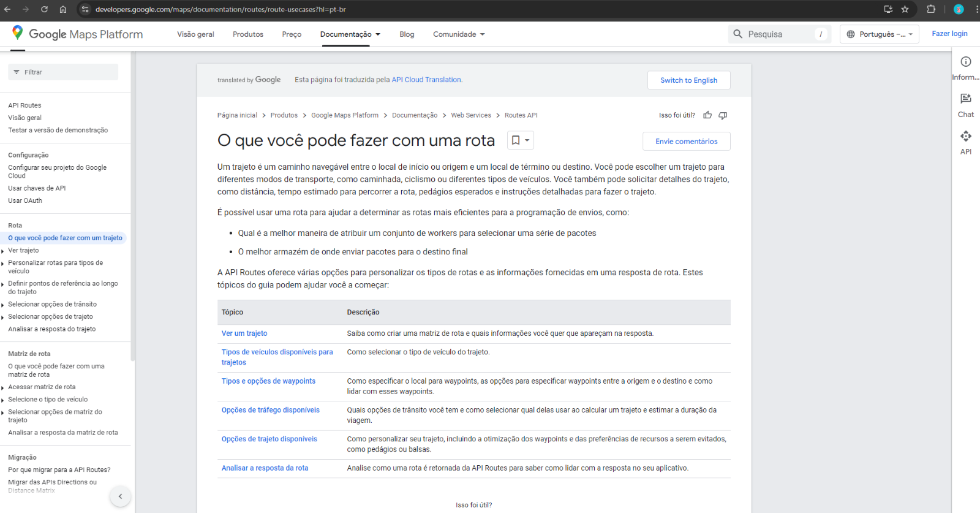This screenshot has height=513, width=980.
Task: Open Tipos e opções de waypoints link
Action: click(x=268, y=381)
